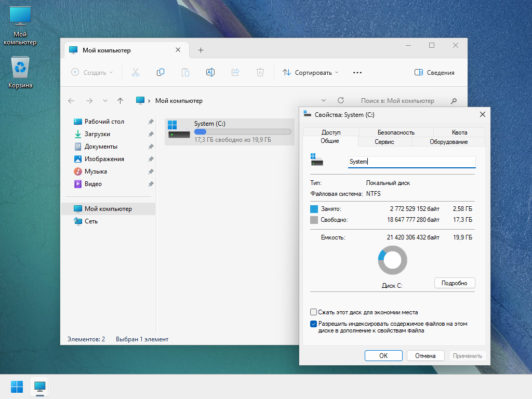
Task: Expand the Сортировать dropdown
Action: [x=311, y=73]
